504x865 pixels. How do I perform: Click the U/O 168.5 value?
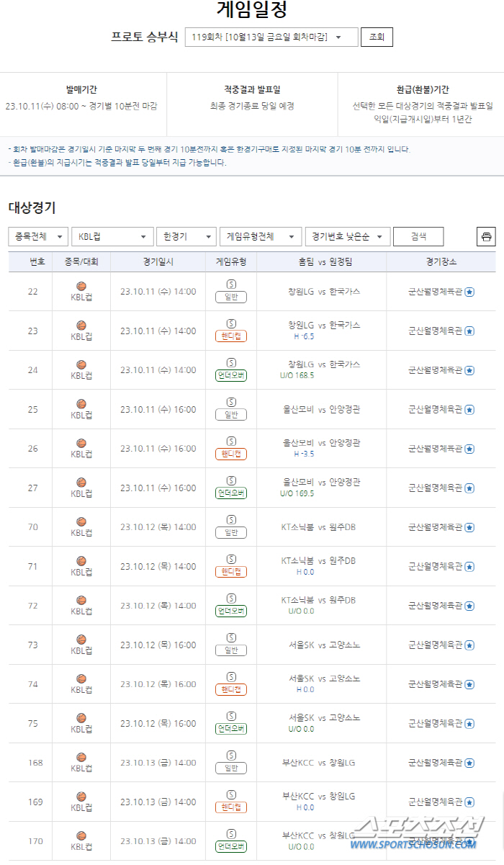tap(297, 375)
